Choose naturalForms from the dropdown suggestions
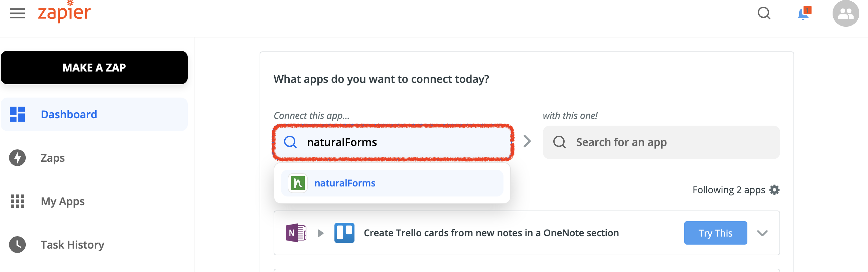868x272 pixels. coord(392,183)
